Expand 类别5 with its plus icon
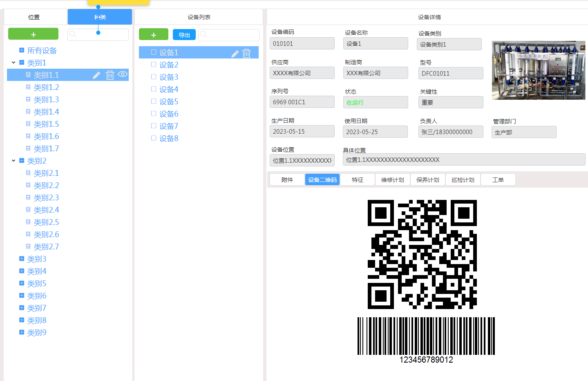The width and height of the screenshot is (588, 381). pos(22,283)
